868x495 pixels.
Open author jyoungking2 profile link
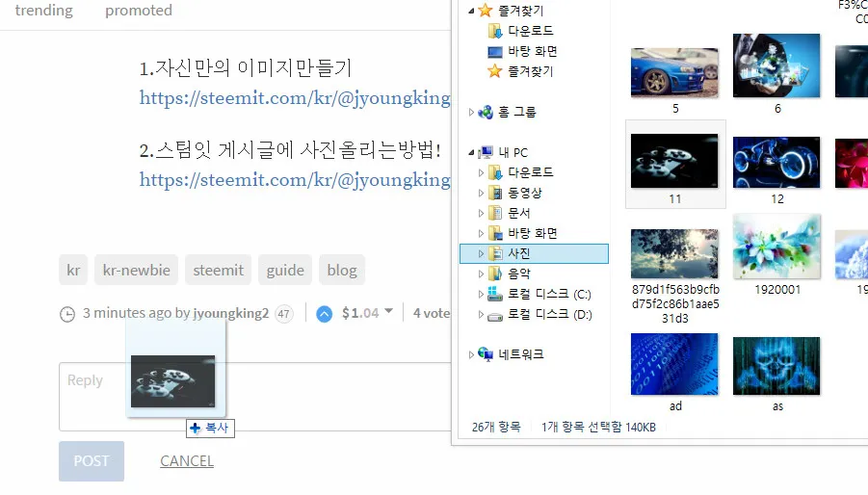[x=230, y=313]
